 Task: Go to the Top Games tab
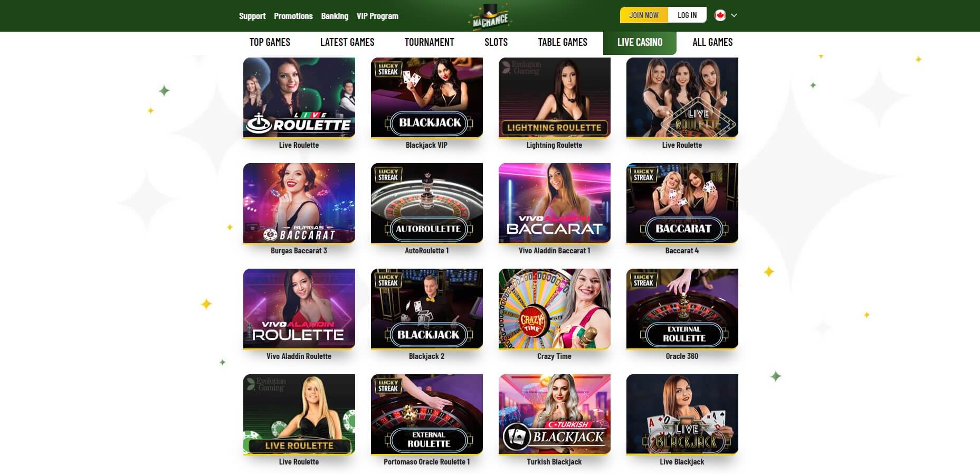[270, 42]
